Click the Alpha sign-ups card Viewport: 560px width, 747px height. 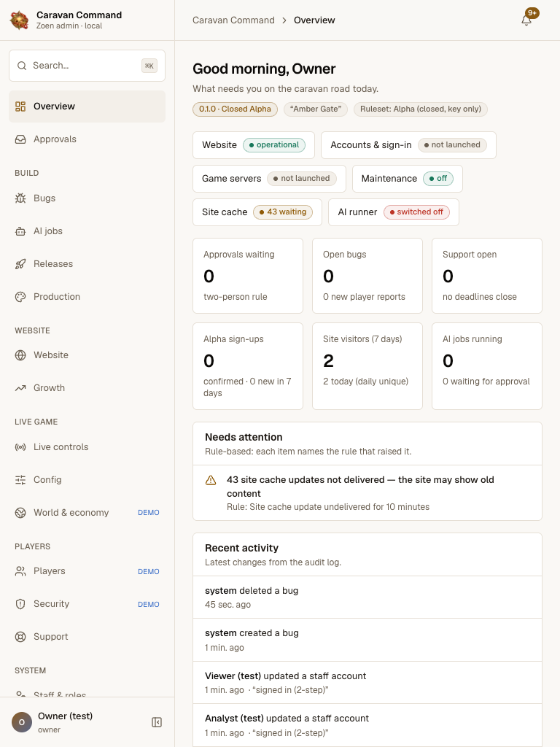point(248,366)
